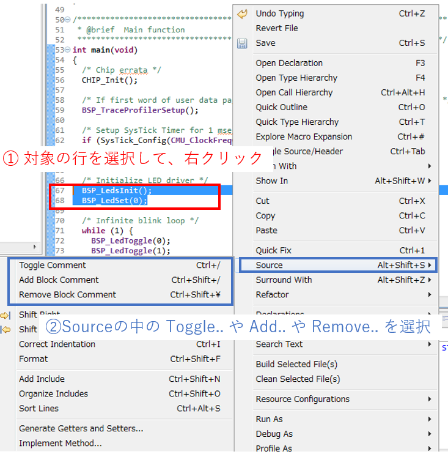448x476 pixels.
Task: Click the left panel scroll right arrow
Action: (35, 247)
